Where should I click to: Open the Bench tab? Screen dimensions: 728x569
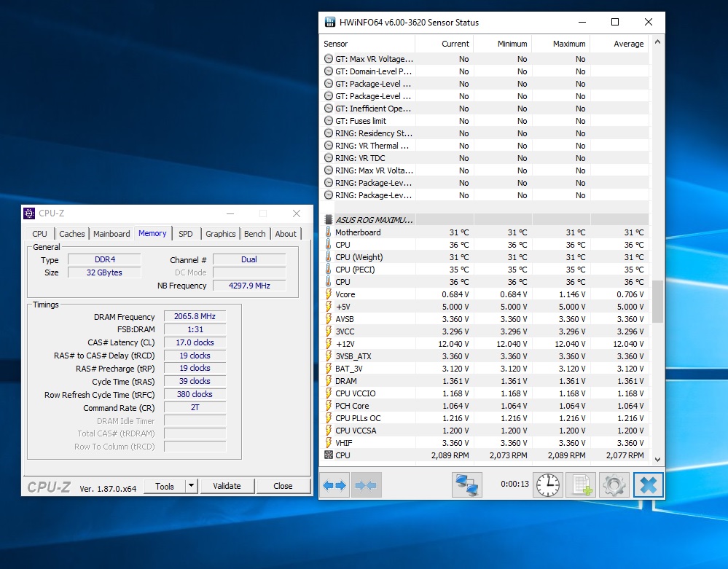[255, 234]
